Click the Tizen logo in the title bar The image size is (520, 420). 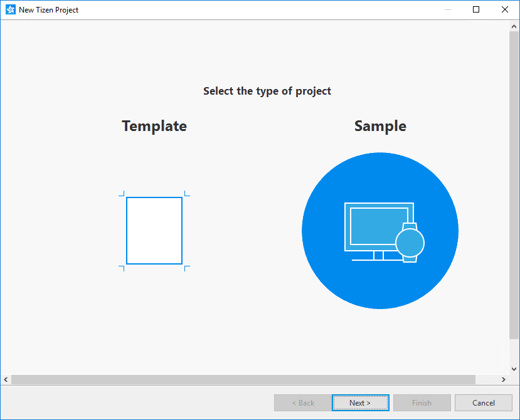[9, 9]
